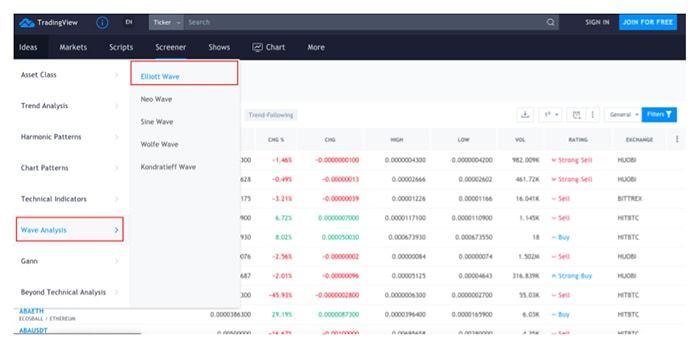
Task: Sort by the EXCHANGE column header
Action: tap(639, 140)
